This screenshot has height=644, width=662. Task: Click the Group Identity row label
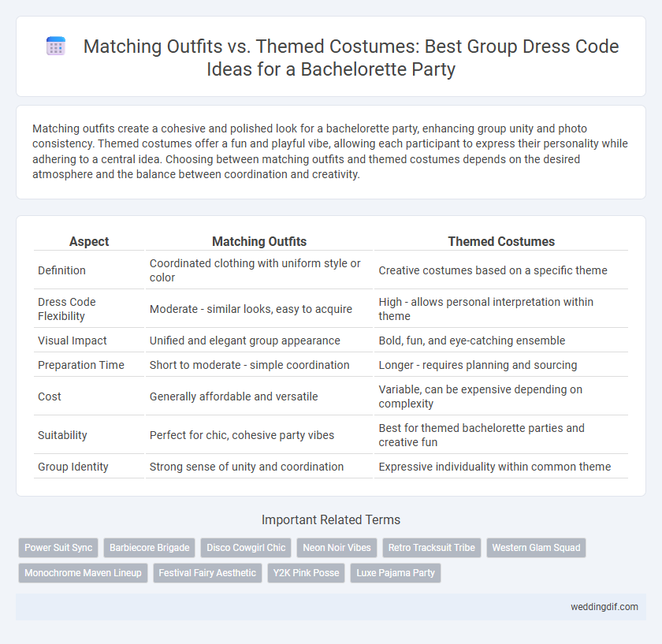[73, 467]
